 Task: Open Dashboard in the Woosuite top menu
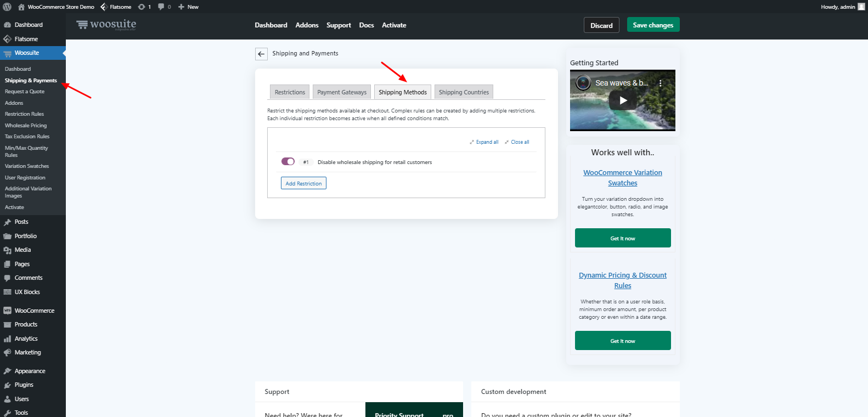click(x=271, y=25)
